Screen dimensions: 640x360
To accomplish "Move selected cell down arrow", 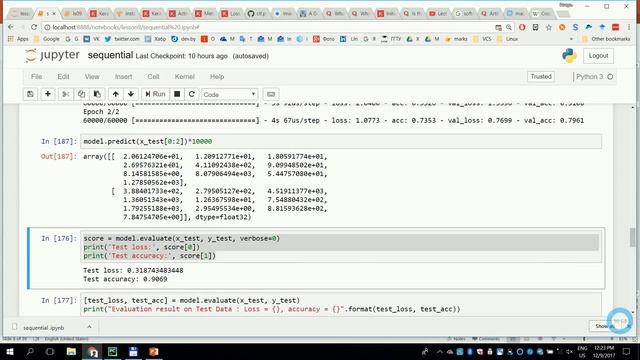I will [x=131, y=94].
